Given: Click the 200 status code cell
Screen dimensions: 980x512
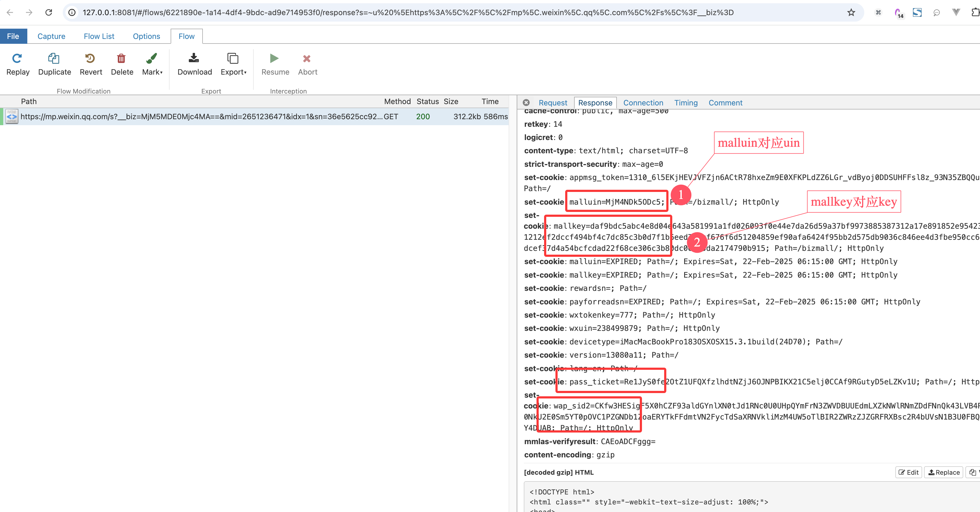Looking at the screenshot, I should (423, 117).
